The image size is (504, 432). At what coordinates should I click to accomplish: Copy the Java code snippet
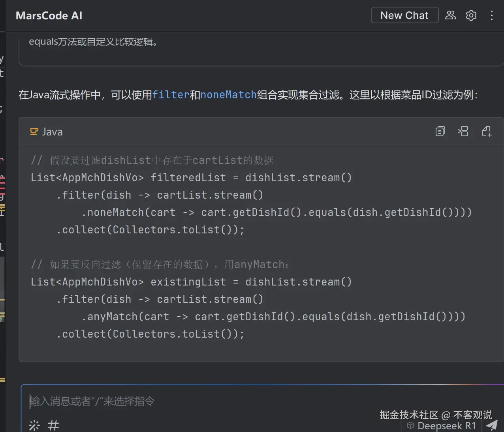pos(440,131)
